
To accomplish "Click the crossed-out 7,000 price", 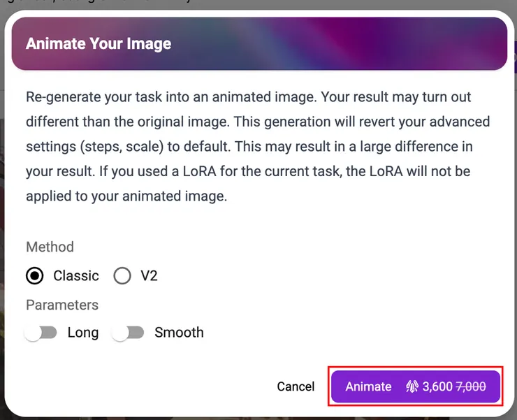I will pyautogui.click(x=471, y=386).
